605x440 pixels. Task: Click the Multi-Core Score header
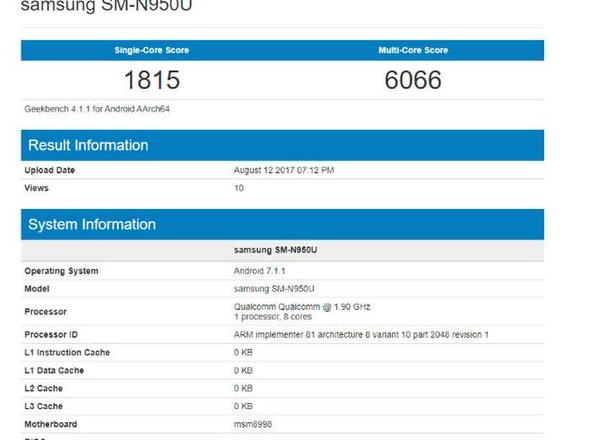point(413,50)
